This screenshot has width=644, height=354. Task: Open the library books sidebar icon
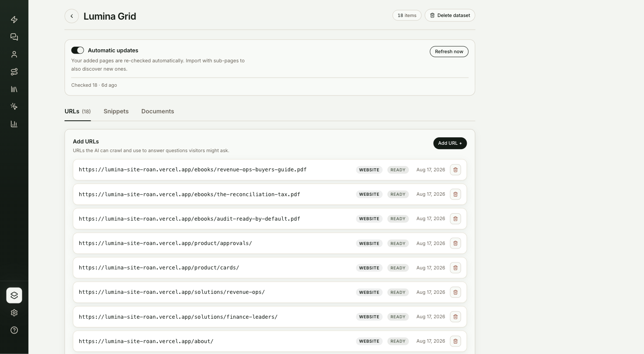pos(14,89)
